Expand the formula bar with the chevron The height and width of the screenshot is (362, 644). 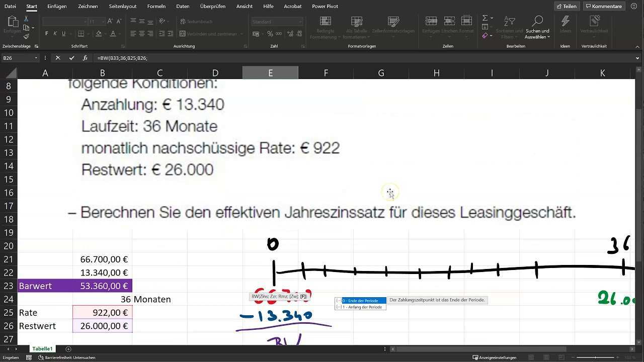point(638,58)
